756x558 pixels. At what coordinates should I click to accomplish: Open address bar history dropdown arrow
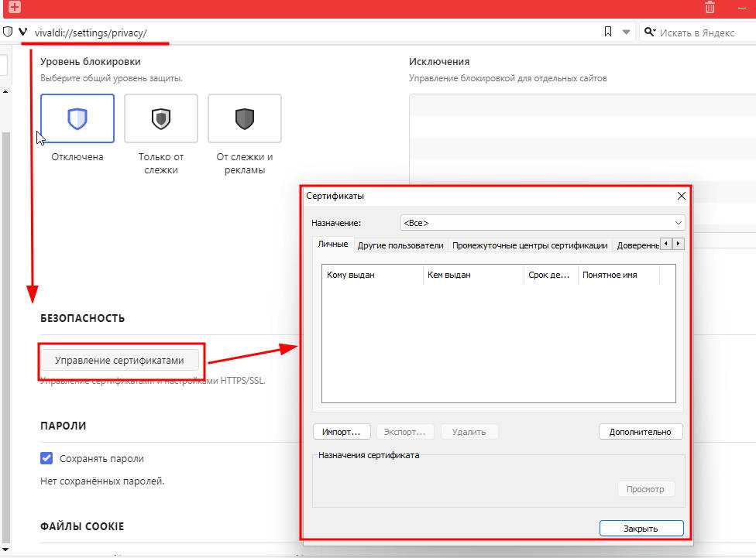[x=627, y=33]
